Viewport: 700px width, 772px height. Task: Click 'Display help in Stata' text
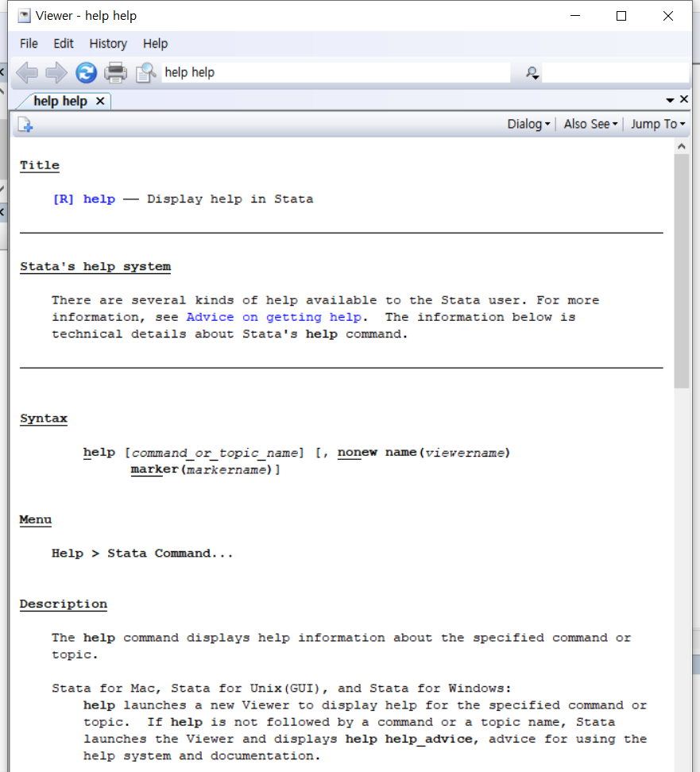(230, 199)
